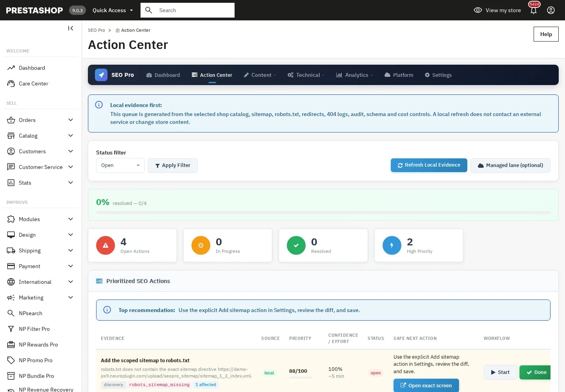
Task: Click the Modules puzzle icon
Action: pos(11,219)
